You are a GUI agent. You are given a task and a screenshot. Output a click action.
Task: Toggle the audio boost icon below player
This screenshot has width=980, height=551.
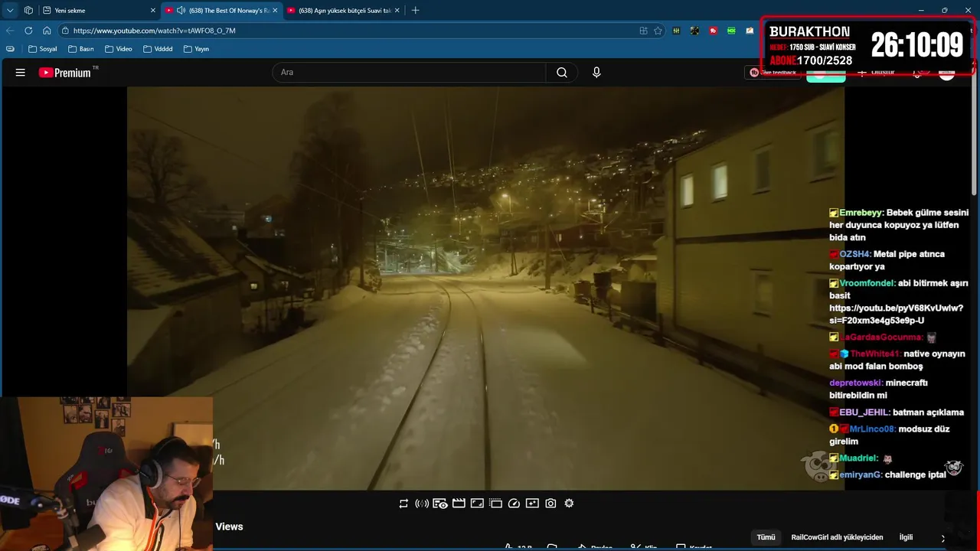pyautogui.click(x=422, y=504)
